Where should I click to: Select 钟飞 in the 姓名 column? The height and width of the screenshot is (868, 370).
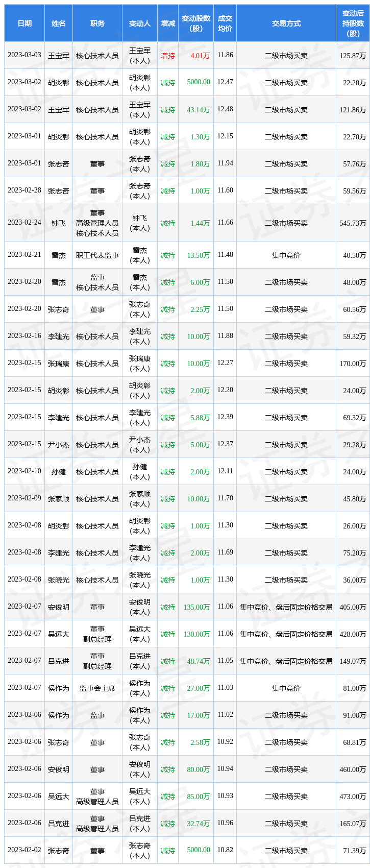[59, 223]
